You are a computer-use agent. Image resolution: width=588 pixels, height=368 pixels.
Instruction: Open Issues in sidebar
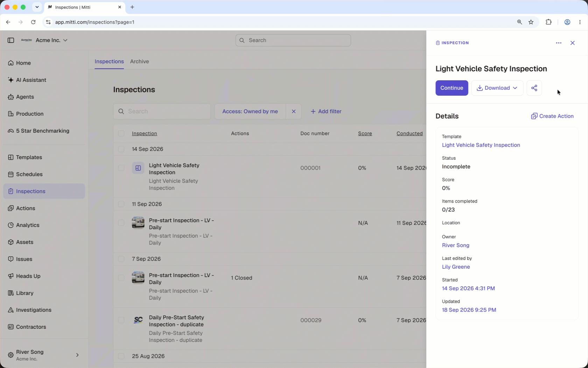pyautogui.click(x=44, y=259)
